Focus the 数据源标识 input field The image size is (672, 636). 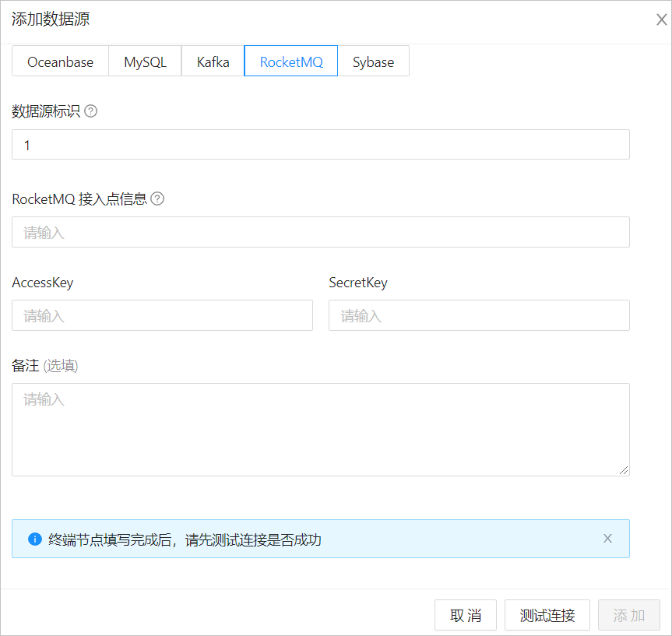pos(321,145)
